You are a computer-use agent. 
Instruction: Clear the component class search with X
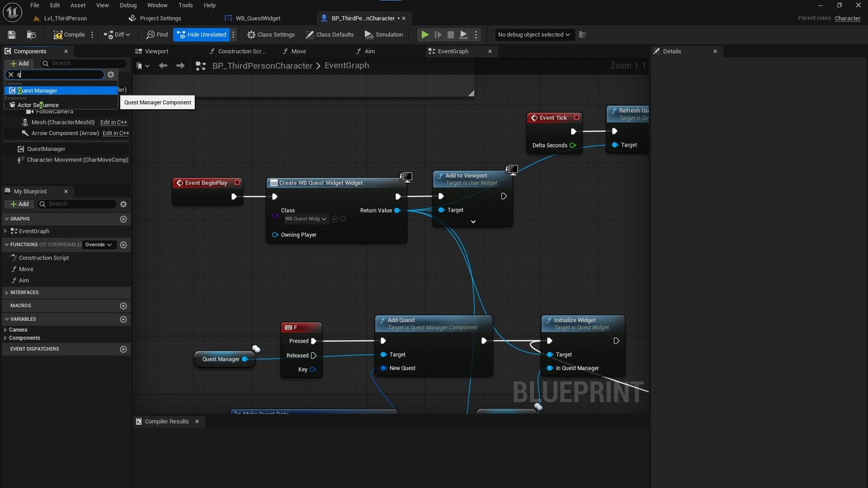click(x=10, y=75)
